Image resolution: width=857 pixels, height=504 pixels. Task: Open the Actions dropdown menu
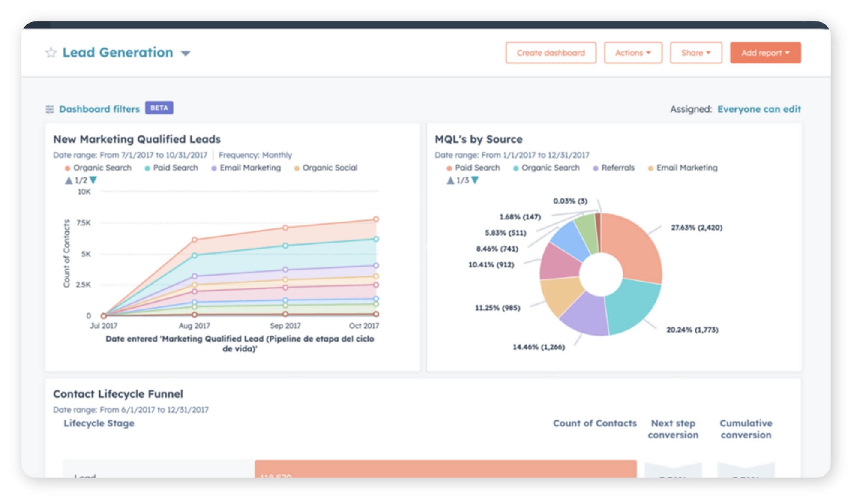coord(633,53)
